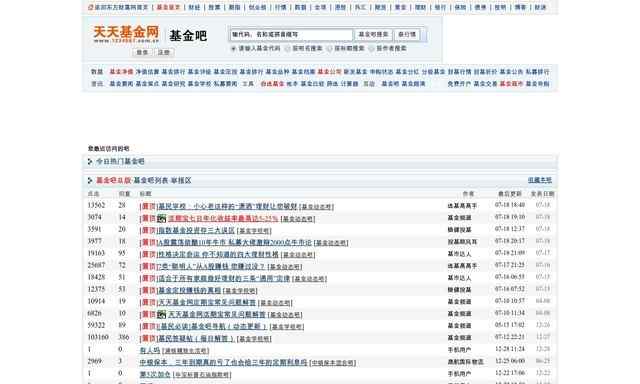Click the green picture icon in the 3074-view row

click(x=162, y=219)
